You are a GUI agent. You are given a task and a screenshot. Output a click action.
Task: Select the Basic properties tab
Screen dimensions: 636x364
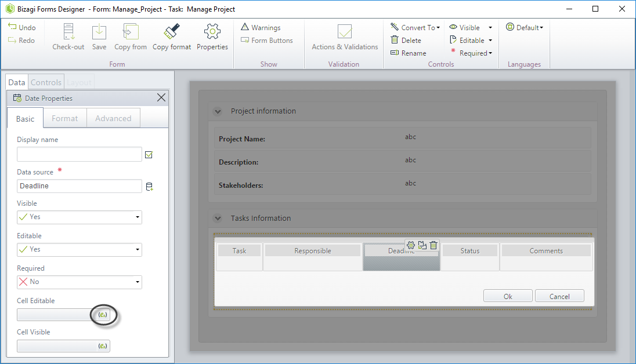[25, 118]
